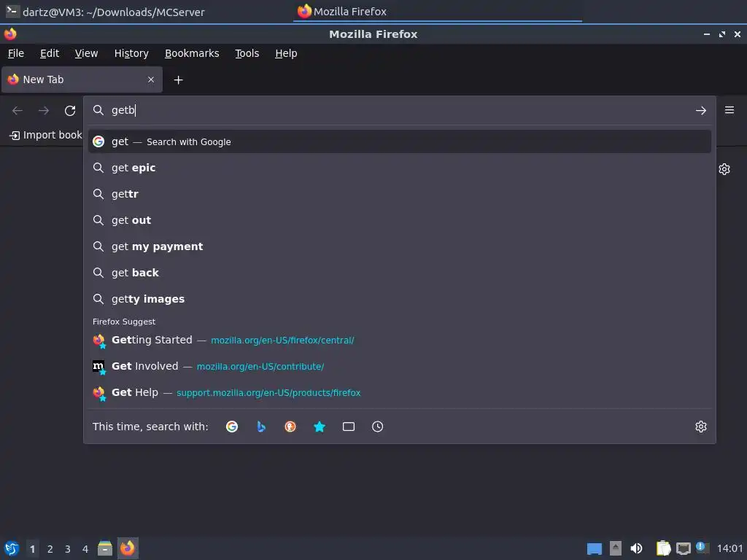Open the Bookmarks menu

click(192, 53)
